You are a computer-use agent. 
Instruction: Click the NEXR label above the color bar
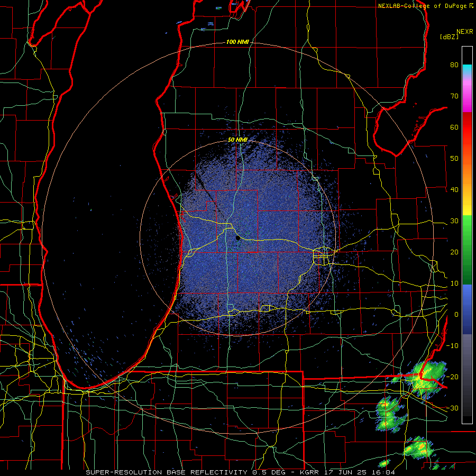tap(465, 32)
